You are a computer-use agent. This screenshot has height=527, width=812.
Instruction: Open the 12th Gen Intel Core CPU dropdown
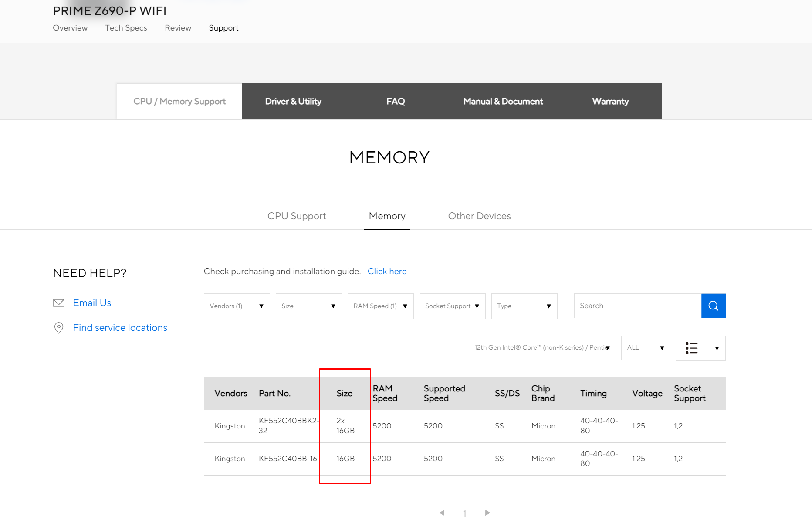click(542, 348)
